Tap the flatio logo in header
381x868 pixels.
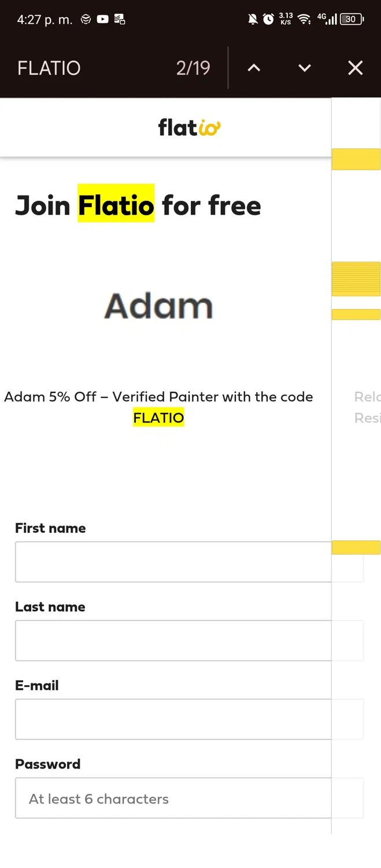190,127
